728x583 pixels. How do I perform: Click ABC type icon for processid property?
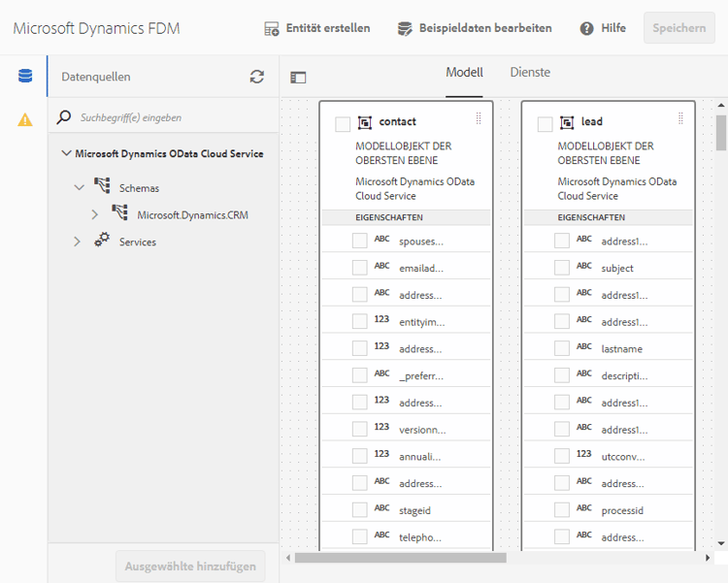pyautogui.click(x=584, y=507)
